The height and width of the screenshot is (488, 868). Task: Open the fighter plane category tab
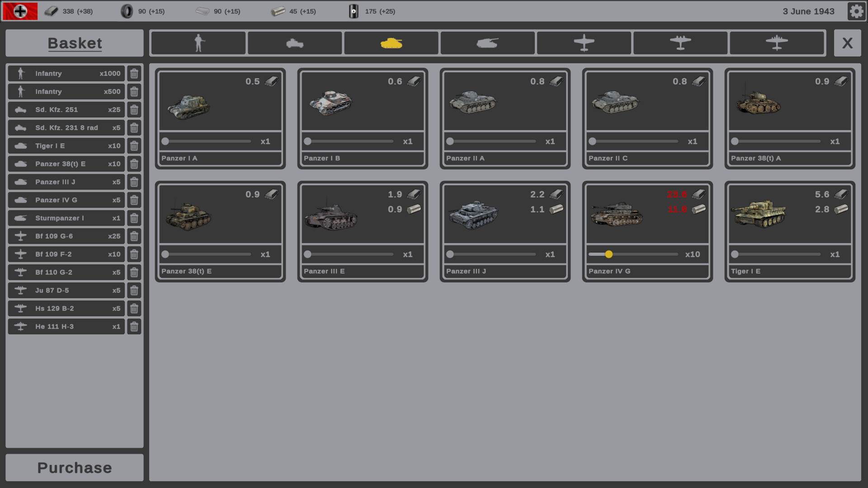point(584,43)
